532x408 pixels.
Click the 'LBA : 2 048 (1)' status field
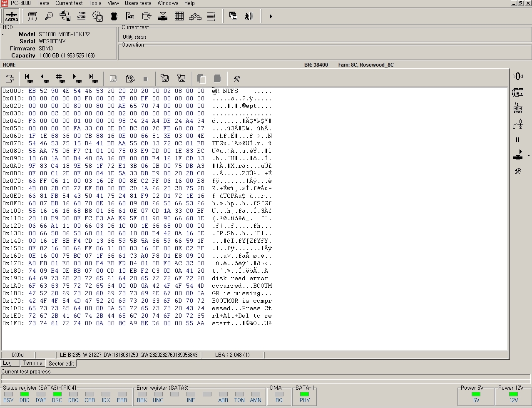(x=233, y=355)
